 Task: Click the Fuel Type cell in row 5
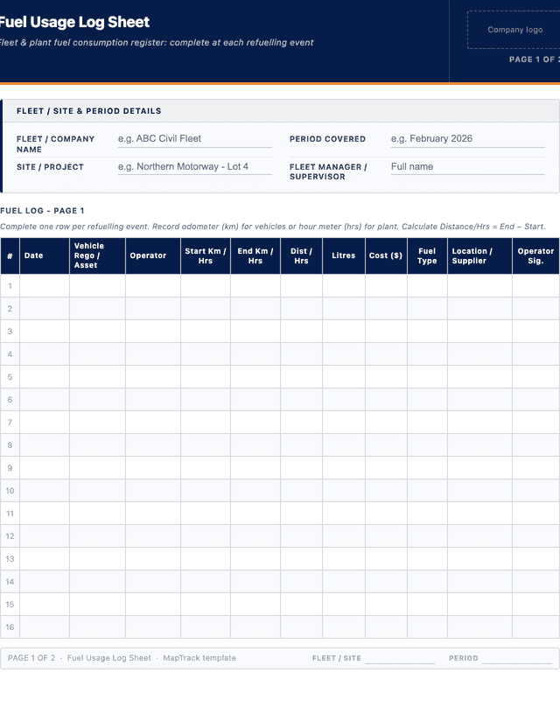(427, 377)
